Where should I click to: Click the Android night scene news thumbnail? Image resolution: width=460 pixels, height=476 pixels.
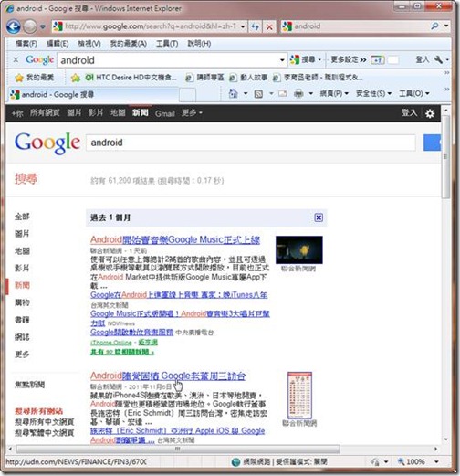pyautogui.click(x=299, y=249)
